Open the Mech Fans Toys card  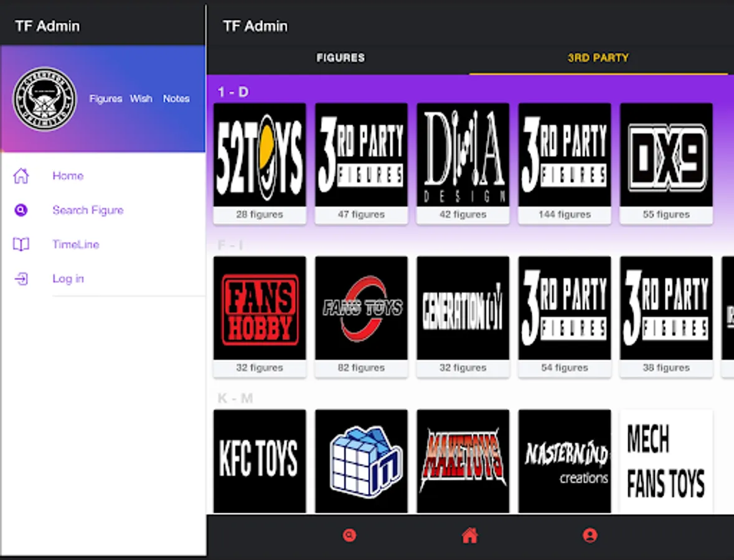tap(666, 461)
